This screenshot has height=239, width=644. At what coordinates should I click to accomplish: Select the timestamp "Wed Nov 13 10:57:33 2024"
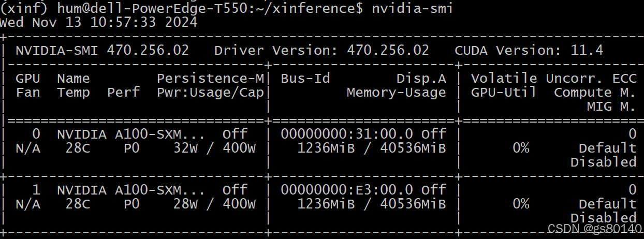tap(99, 23)
